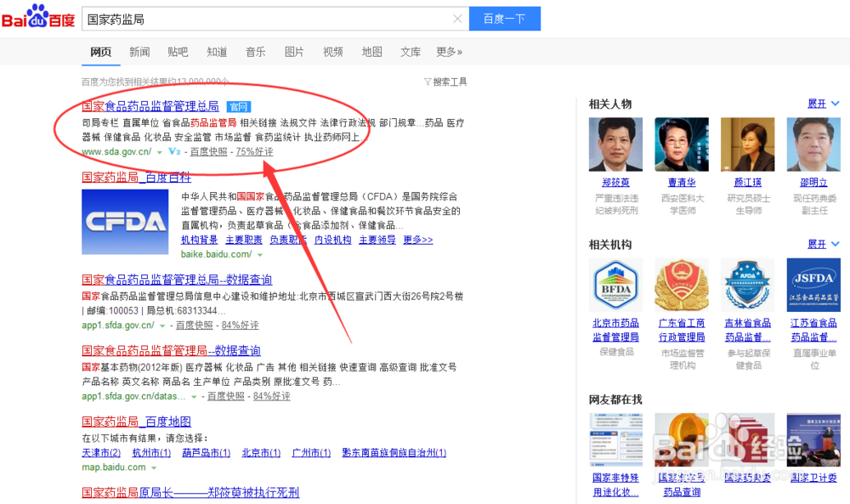The image size is (850, 504).
Task: Open the 国家食品药品监督管理总局--数据查询 result
Action: tap(177, 280)
